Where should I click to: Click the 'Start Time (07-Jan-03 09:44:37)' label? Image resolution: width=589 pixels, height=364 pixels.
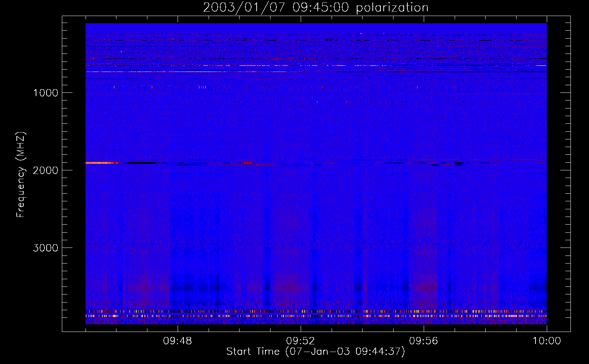coord(316,352)
